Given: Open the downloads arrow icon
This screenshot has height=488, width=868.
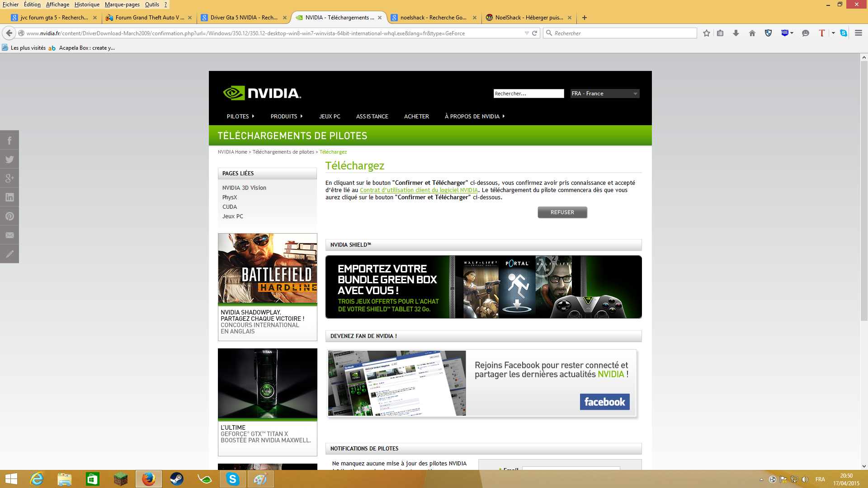Looking at the screenshot, I should [x=736, y=33].
